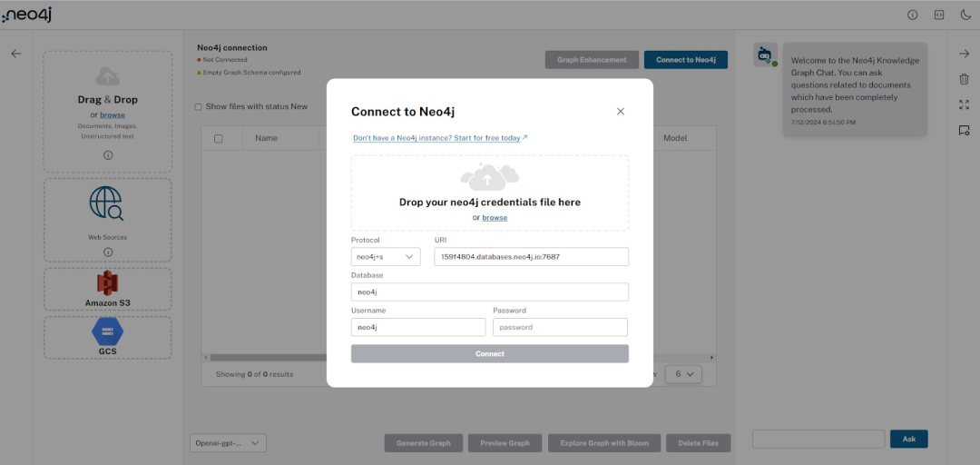Viewport: 980px width, 465px height.
Task: Select the Amazon S3 source icon
Action: pyautogui.click(x=107, y=283)
